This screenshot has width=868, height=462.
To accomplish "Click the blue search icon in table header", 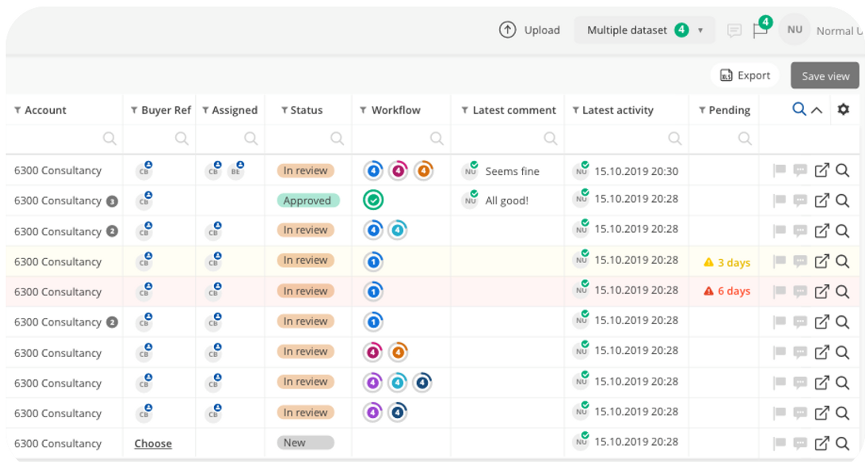I will [799, 109].
